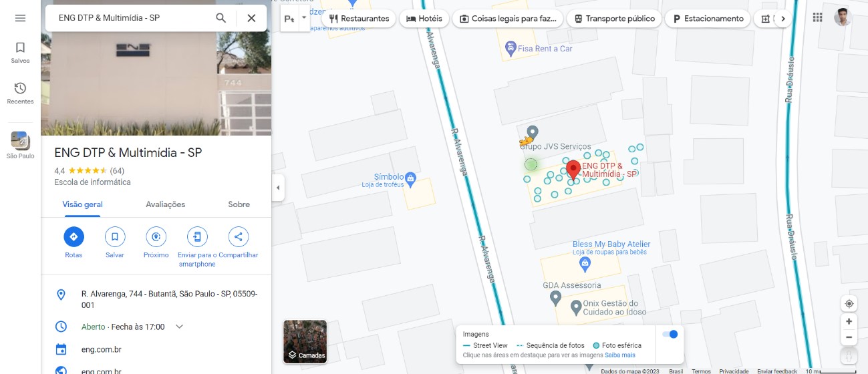This screenshot has width=868, height=374.
Task: Open Recentes history
Action: coord(20,93)
